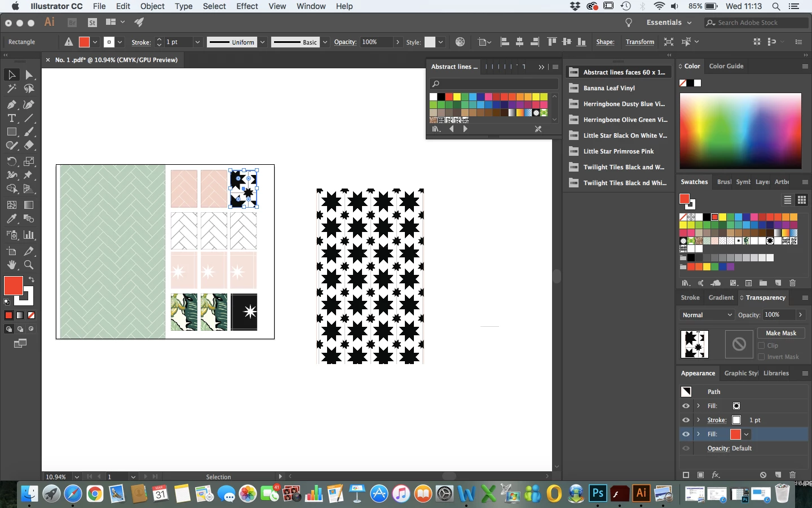The height and width of the screenshot is (508, 812).
Task: Click Add New Effect fx button
Action: pyautogui.click(x=716, y=475)
